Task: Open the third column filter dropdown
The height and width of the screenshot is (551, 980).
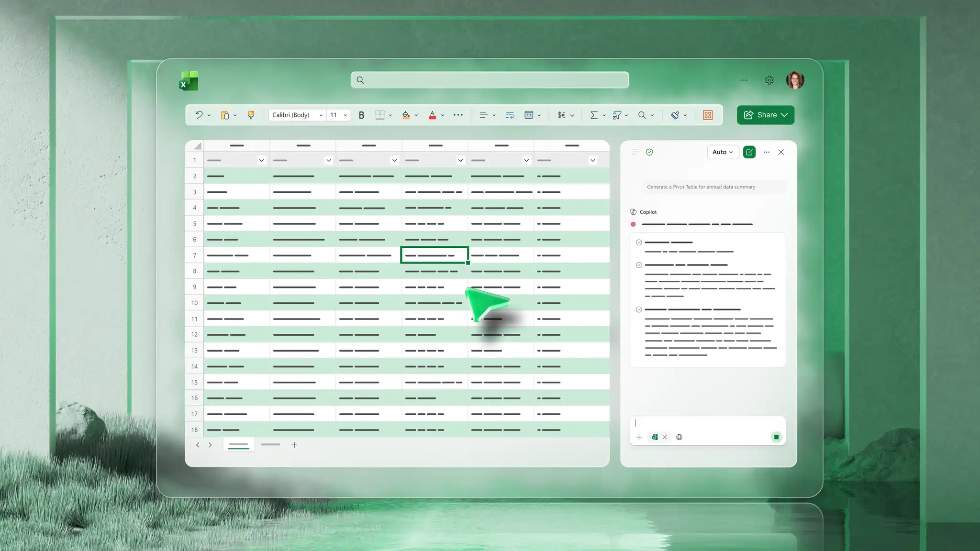Action: pos(394,160)
